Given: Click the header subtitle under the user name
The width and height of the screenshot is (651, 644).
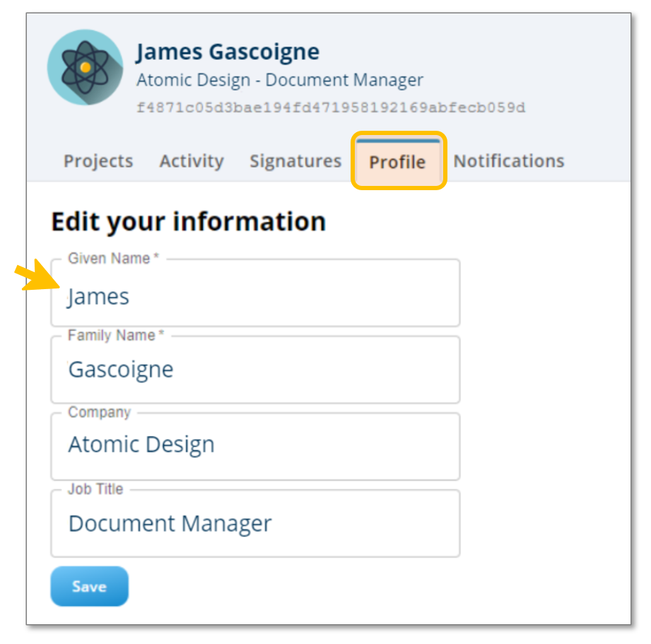Looking at the screenshot, I should tap(280, 80).
